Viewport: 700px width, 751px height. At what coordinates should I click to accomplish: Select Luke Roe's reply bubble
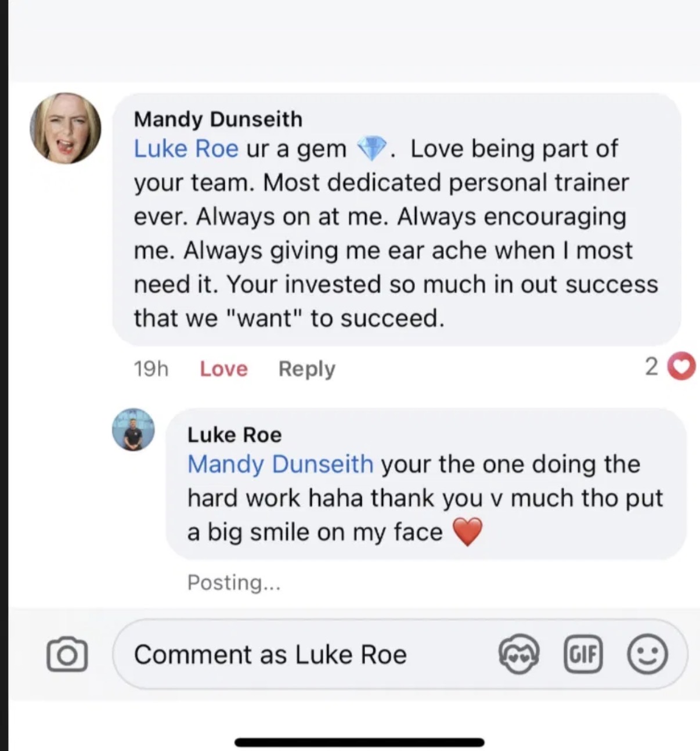pos(426,484)
